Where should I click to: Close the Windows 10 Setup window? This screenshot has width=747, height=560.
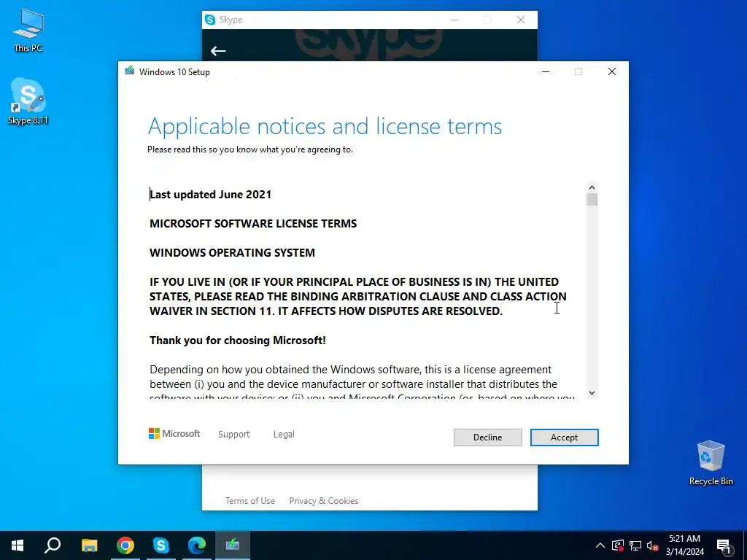click(x=612, y=71)
